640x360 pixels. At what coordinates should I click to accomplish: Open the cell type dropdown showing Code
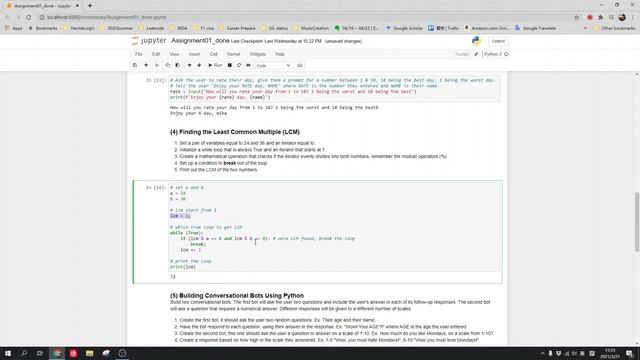(273, 65)
